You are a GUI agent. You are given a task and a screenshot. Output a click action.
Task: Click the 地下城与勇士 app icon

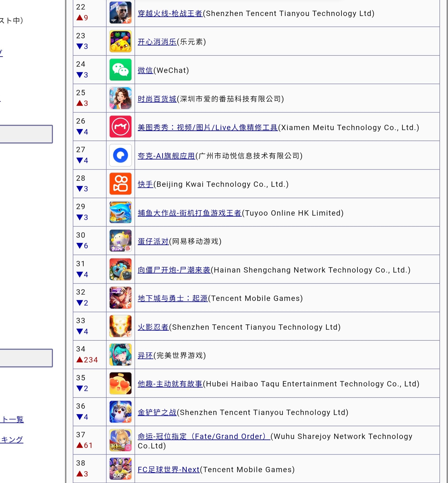120,298
